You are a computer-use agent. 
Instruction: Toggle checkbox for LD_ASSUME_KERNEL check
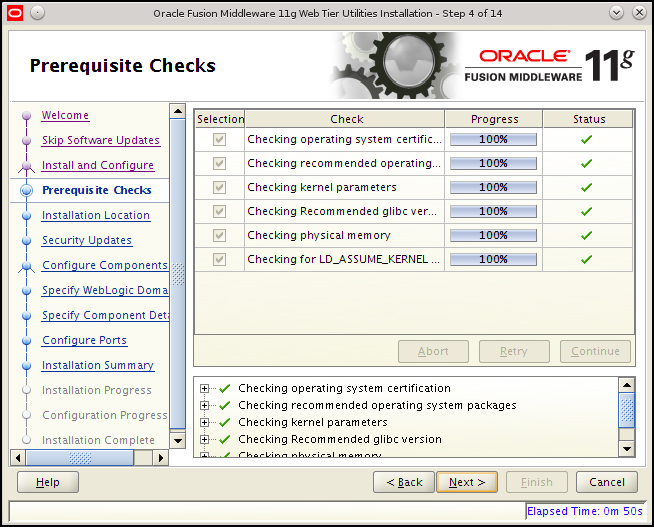tap(219, 259)
